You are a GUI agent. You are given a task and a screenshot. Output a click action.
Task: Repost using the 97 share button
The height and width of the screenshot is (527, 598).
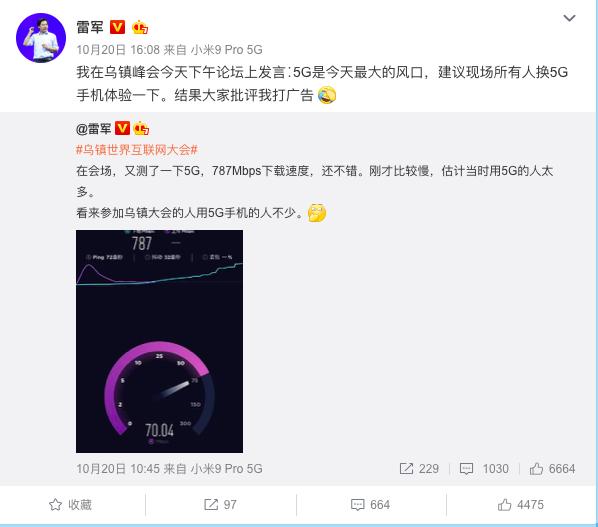tap(220, 505)
